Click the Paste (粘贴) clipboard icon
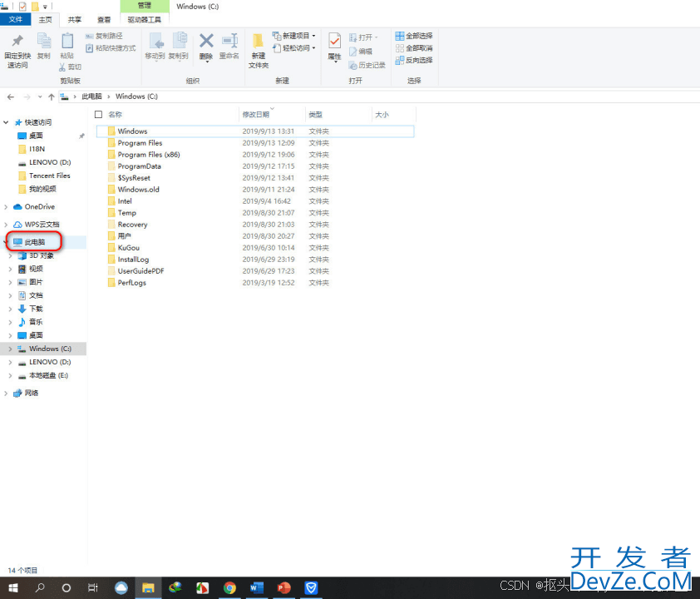The image size is (700, 599). (67, 41)
